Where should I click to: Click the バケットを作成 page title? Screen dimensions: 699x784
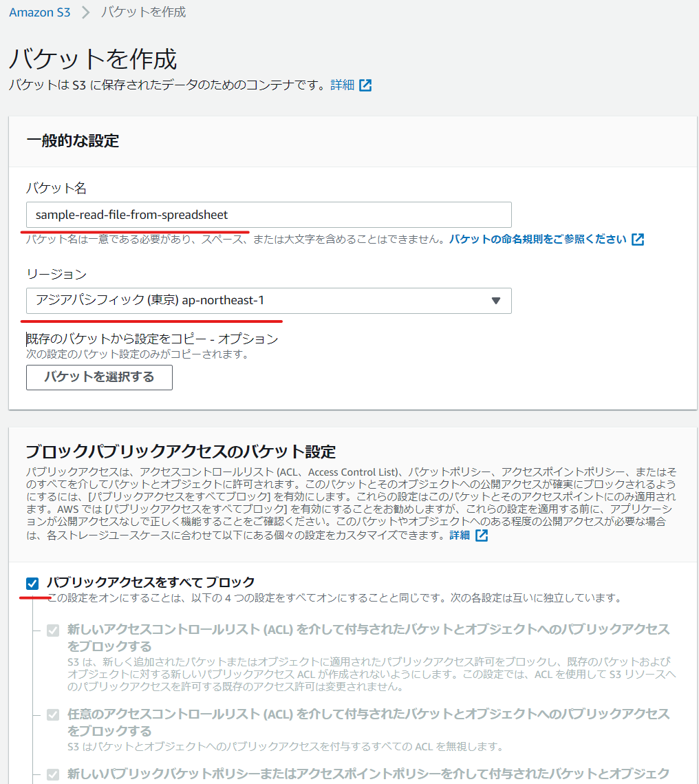click(x=93, y=59)
